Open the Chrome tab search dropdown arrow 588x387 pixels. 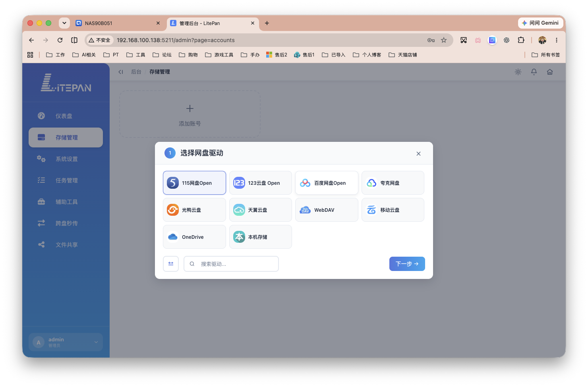coord(64,23)
